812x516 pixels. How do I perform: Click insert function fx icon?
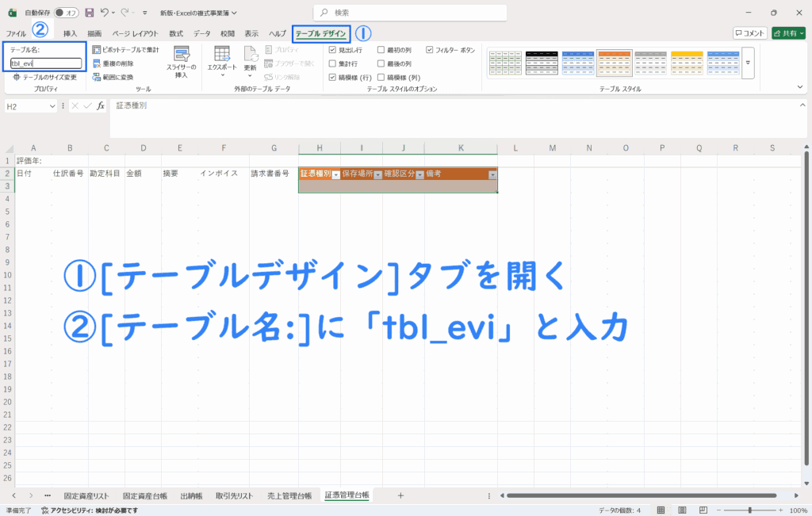click(x=101, y=106)
